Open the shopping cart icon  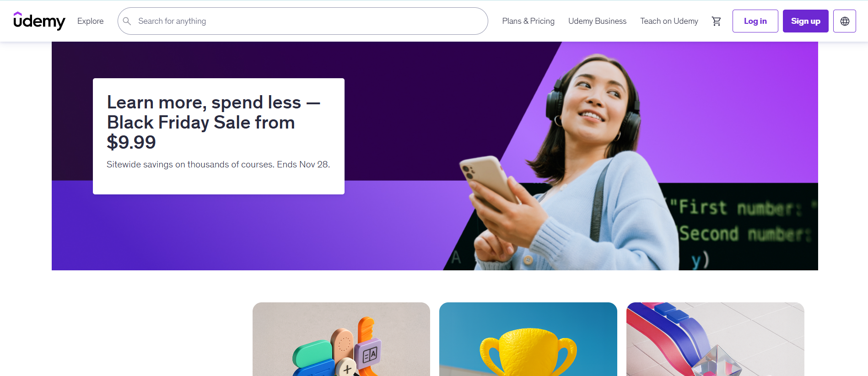pyautogui.click(x=716, y=21)
